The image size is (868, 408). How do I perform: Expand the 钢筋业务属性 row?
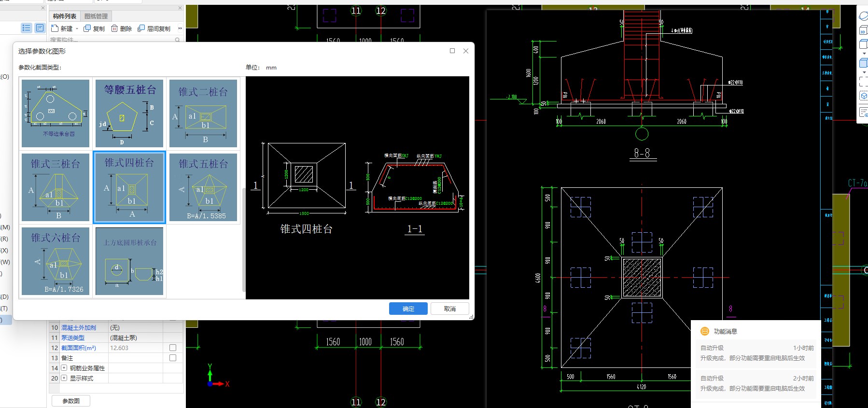click(64, 368)
